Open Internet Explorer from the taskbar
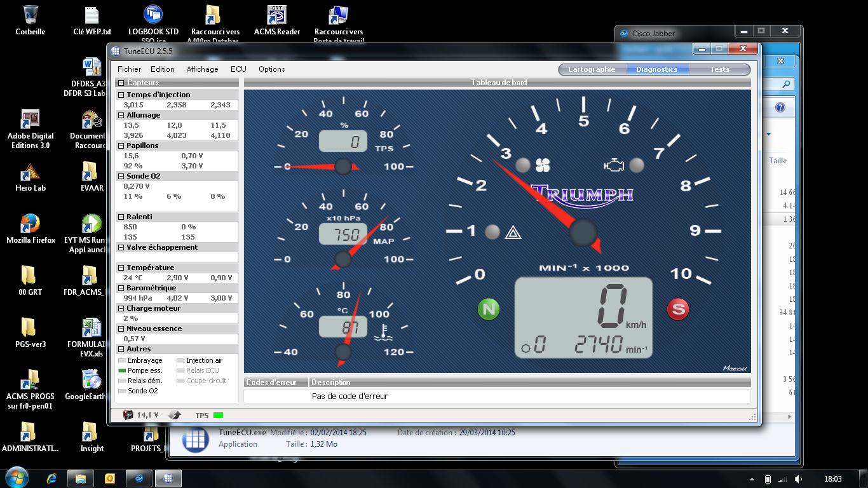868x488 pixels. pyautogui.click(x=51, y=478)
